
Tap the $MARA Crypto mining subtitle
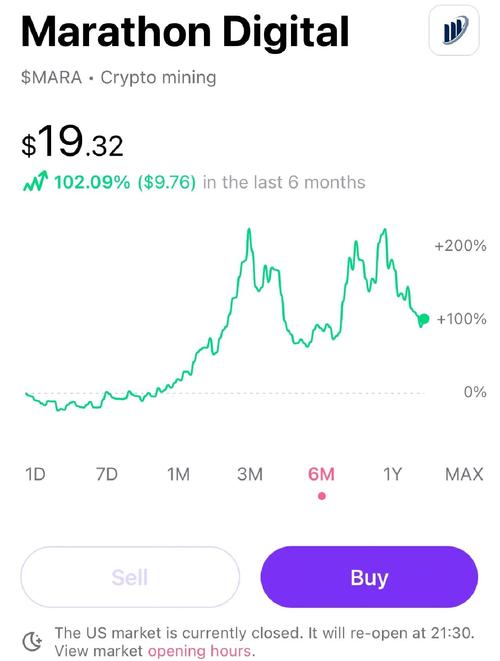[118, 78]
